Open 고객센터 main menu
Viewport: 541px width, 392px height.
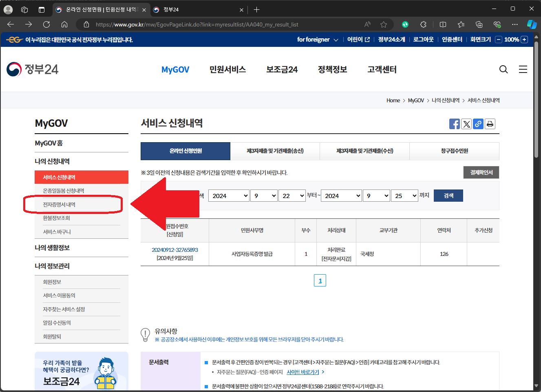(382, 70)
